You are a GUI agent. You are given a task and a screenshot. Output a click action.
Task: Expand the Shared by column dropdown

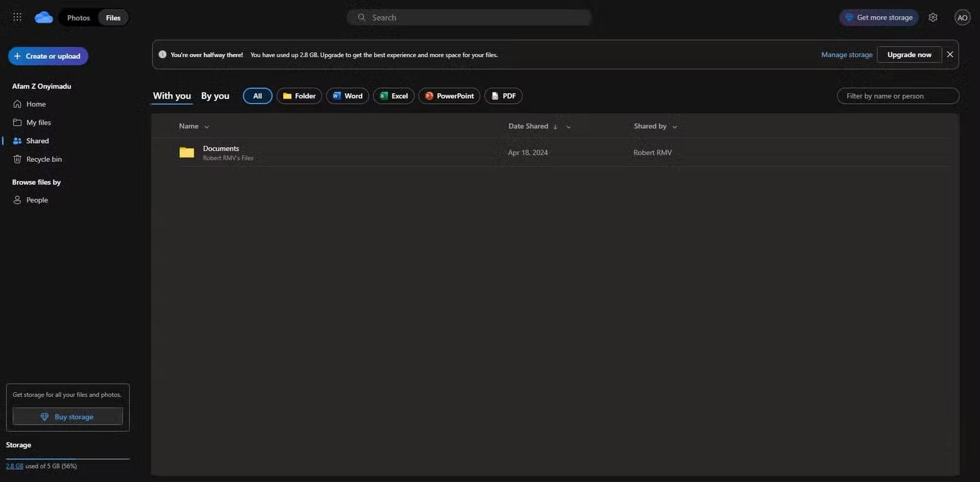(x=675, y=126)
